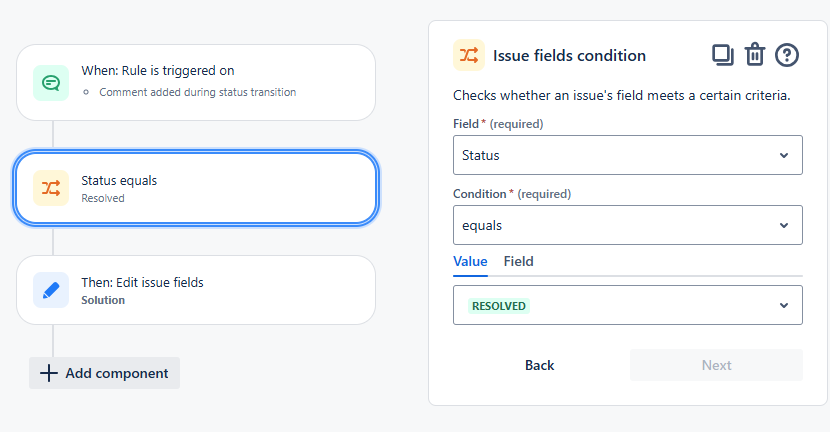Viewport: 830px width, 432px height.
Task: Click the shuffle icon beside Issue fields condition
Action: [468, 55]
